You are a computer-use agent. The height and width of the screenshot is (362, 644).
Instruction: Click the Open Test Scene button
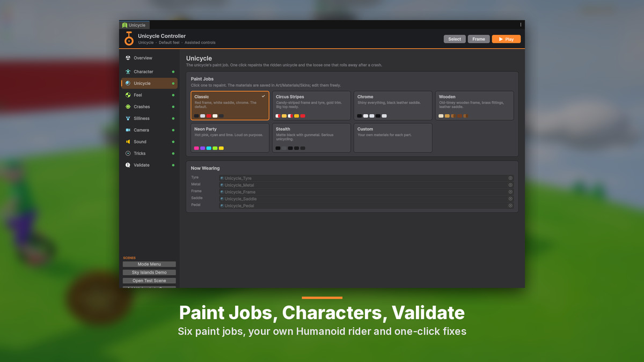(x=149, y=280)
